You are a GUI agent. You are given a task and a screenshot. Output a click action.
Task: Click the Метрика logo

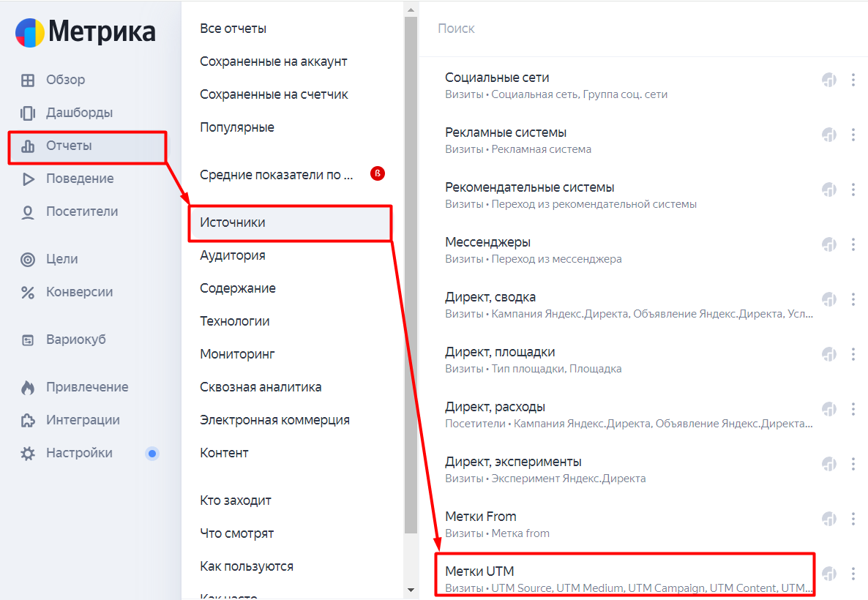[x=85, y=32]
